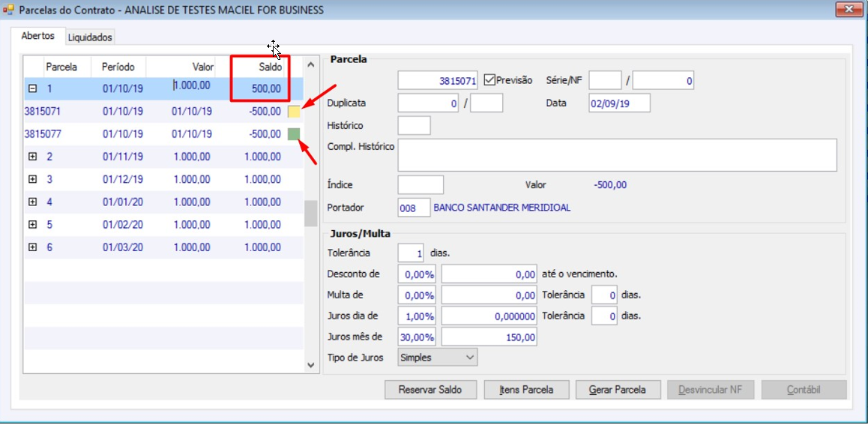Click period 01/12/19 in parcela 3 row
The image size is (868, 425).
coord(123,179)
